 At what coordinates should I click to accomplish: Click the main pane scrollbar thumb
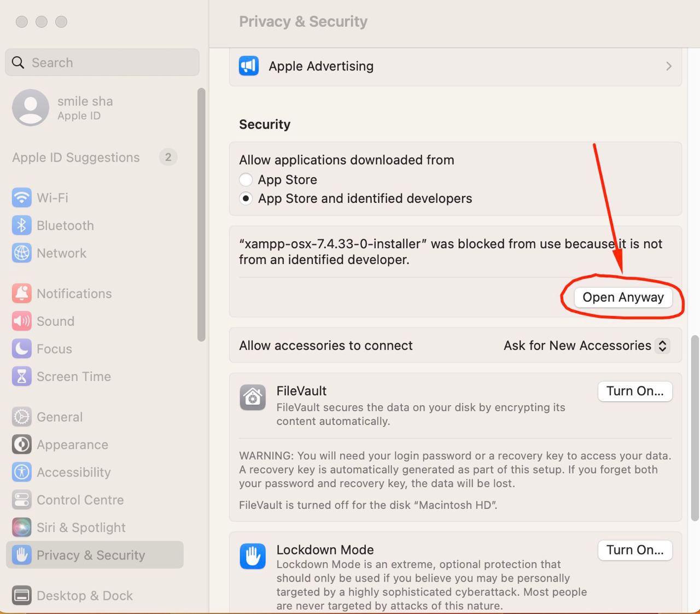pos(695,428)
